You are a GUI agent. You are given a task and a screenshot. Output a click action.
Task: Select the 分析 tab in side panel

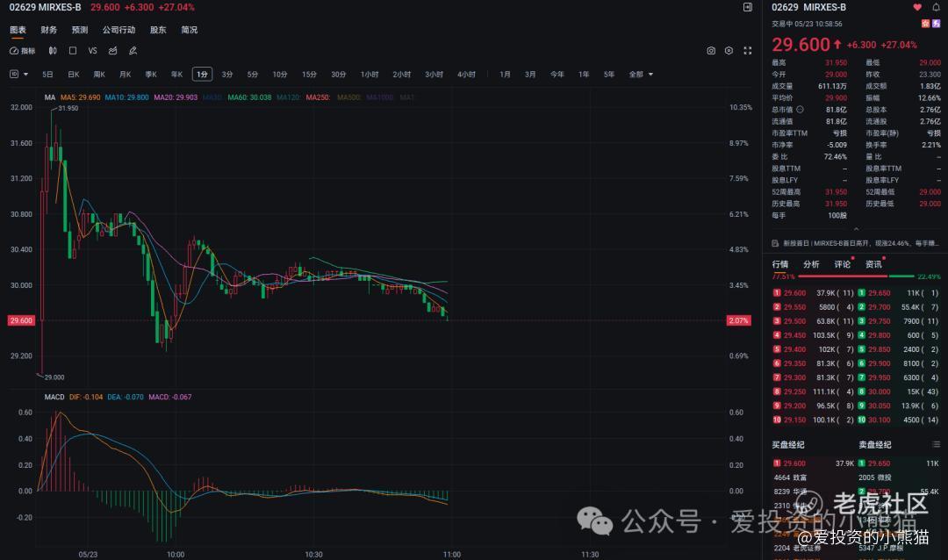pyautogui.click(x=811, y=264)
